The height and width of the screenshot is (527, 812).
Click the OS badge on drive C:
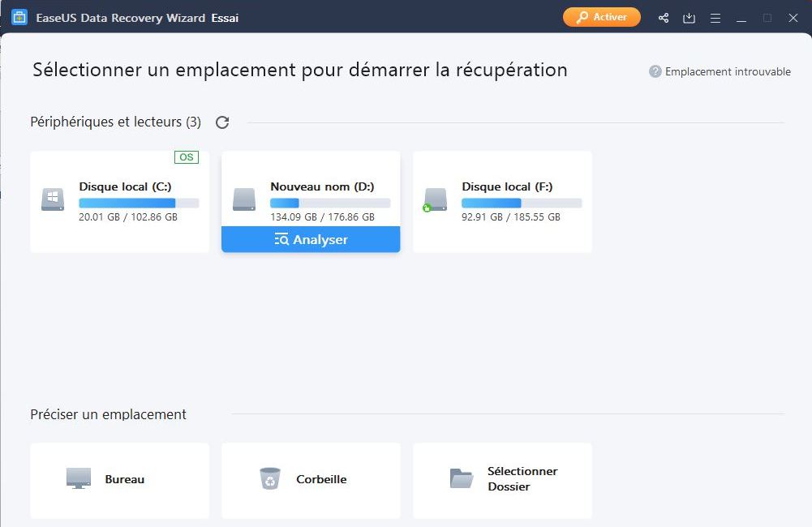coord(187,156)
